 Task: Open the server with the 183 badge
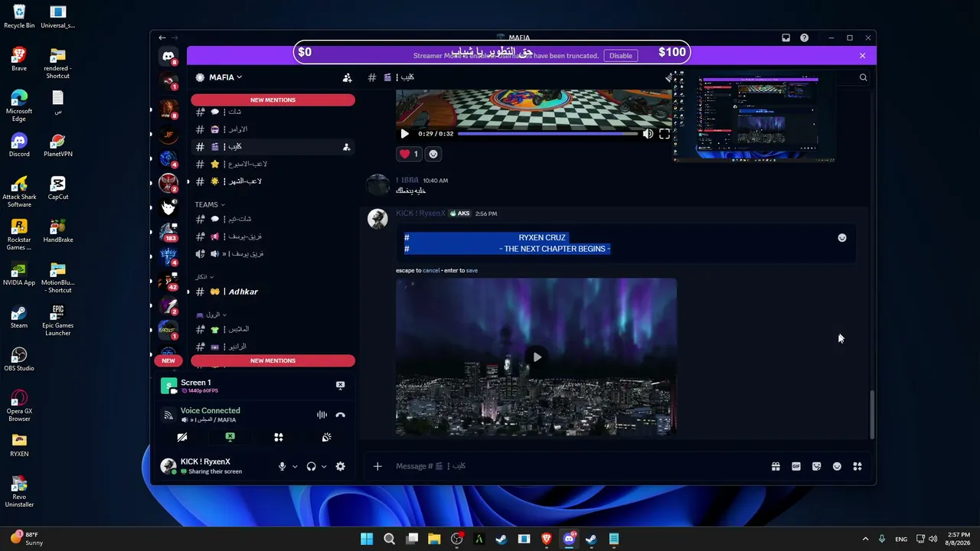pos(168,231)
